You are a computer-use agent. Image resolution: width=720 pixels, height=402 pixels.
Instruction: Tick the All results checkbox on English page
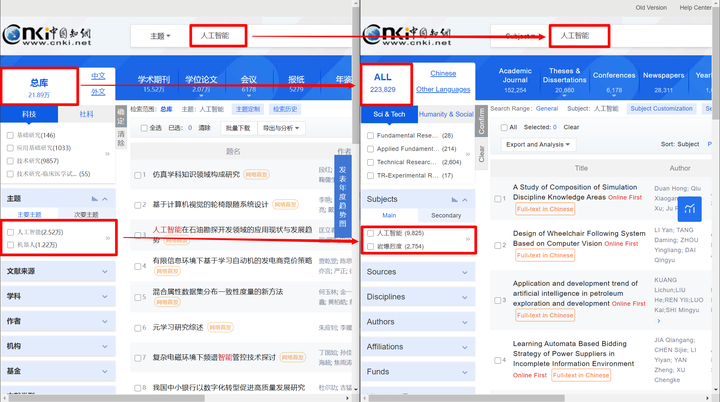point(504,127)
